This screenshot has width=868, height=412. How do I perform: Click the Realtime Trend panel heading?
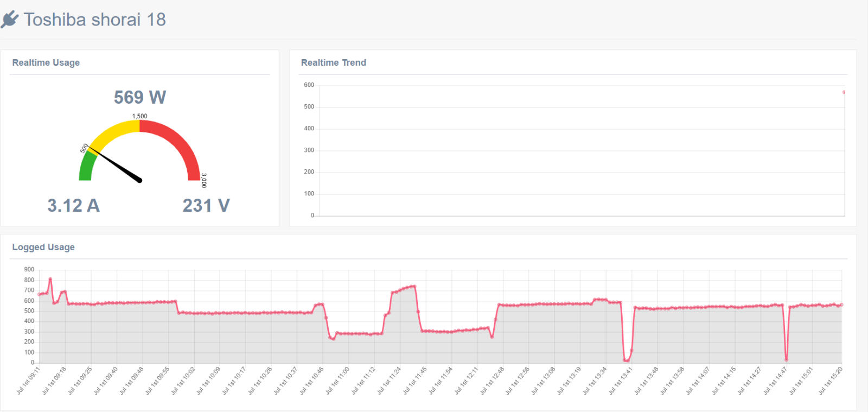click(x=334, y=62)
